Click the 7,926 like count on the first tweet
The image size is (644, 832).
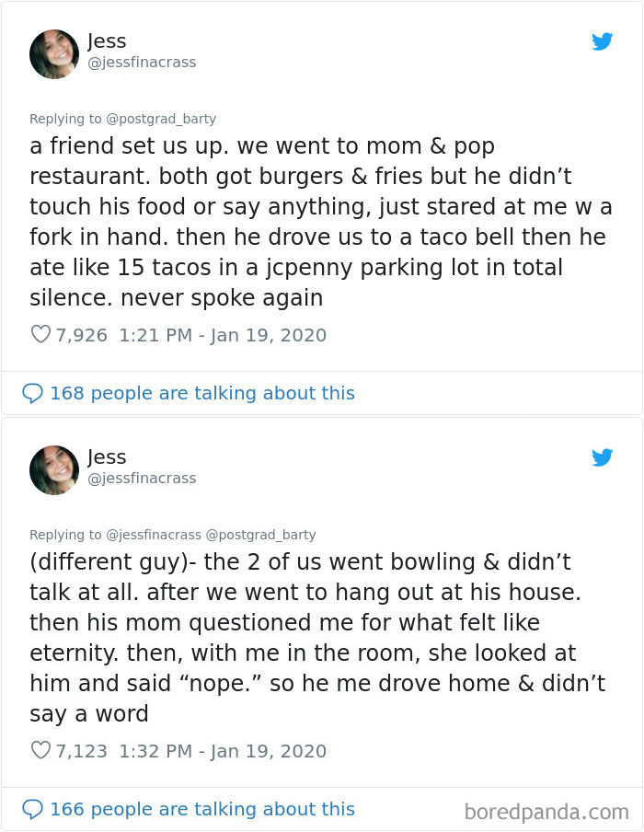pyautogui.click(x=83, y=334)
